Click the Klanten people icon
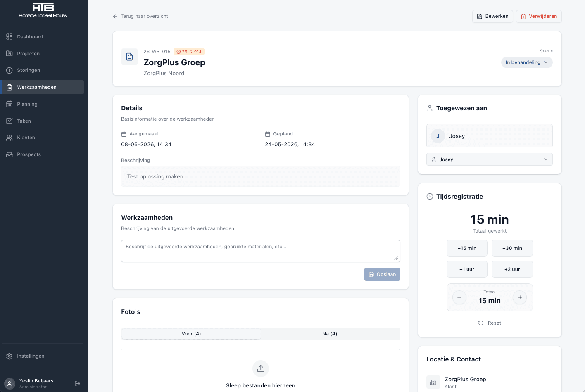 click(x=10, y=138)
